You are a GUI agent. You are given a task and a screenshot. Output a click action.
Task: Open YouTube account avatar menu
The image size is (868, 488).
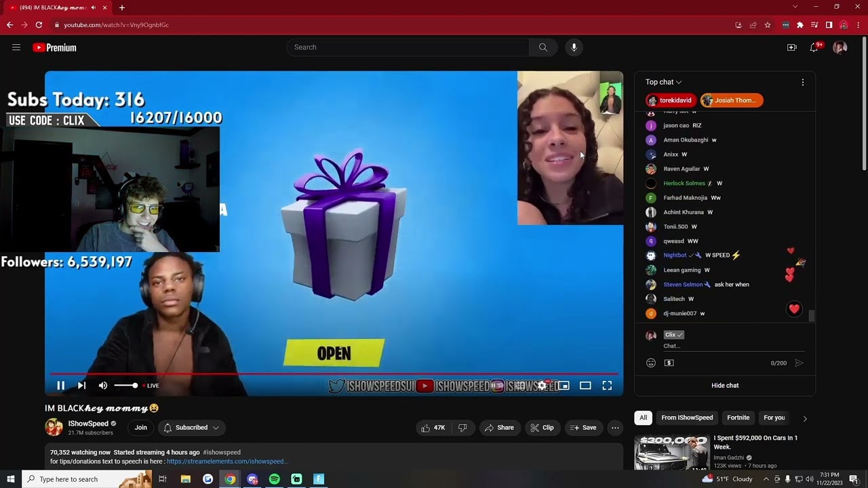pos(840,47)
